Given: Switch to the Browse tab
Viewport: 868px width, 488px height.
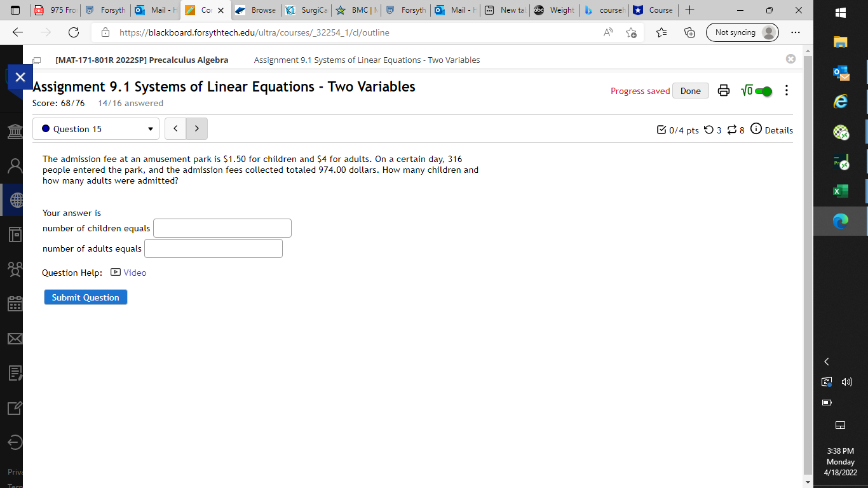Looking at the screenshot, I should tap(255, 10).
